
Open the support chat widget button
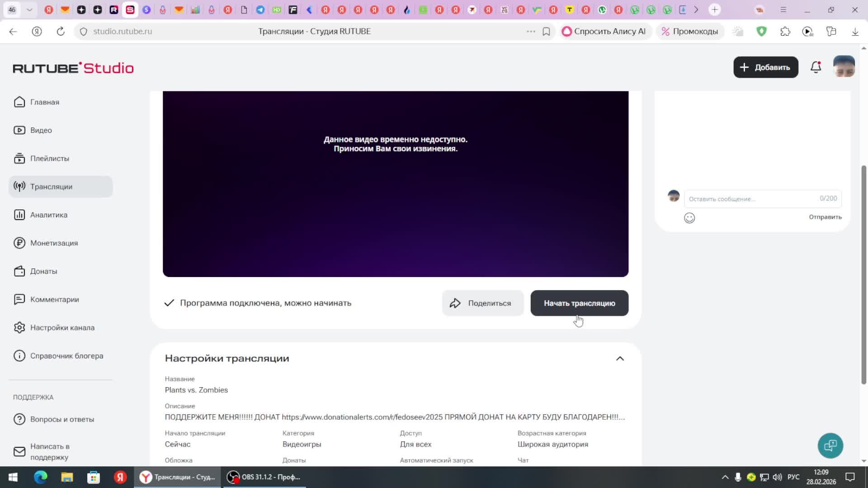(830, 446)
